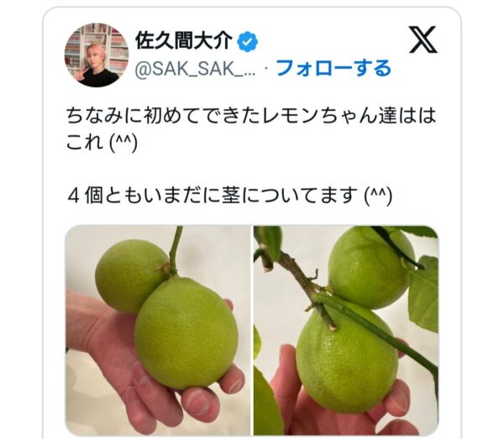The width and height of the screenshot is (504, 439).
Task: Click the X logo icon
Action: coord(423,39)
